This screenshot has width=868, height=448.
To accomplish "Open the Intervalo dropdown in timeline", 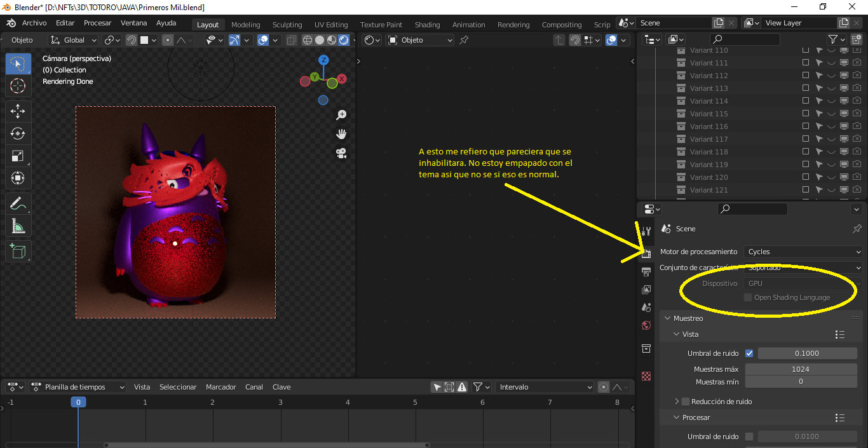I will click(545, 387).
